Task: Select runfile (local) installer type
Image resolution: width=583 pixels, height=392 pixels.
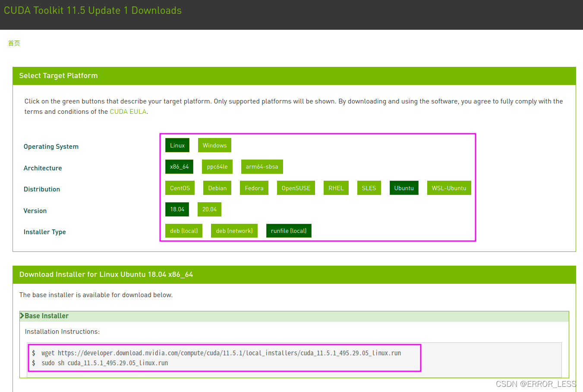Action: click(x=289, y=231)
